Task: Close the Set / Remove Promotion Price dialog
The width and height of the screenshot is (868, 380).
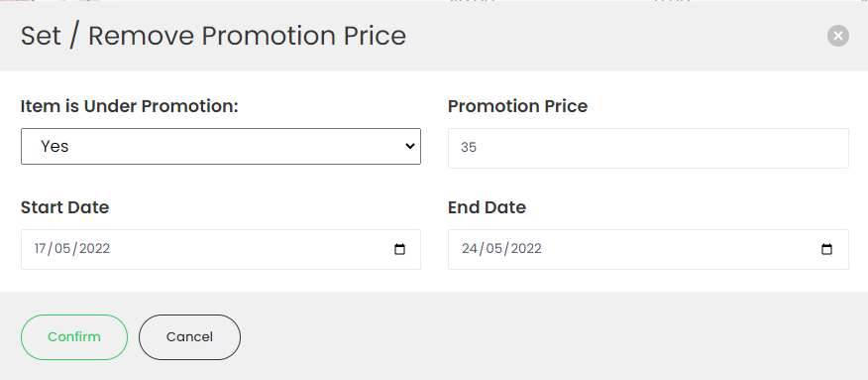Action: 838,36
